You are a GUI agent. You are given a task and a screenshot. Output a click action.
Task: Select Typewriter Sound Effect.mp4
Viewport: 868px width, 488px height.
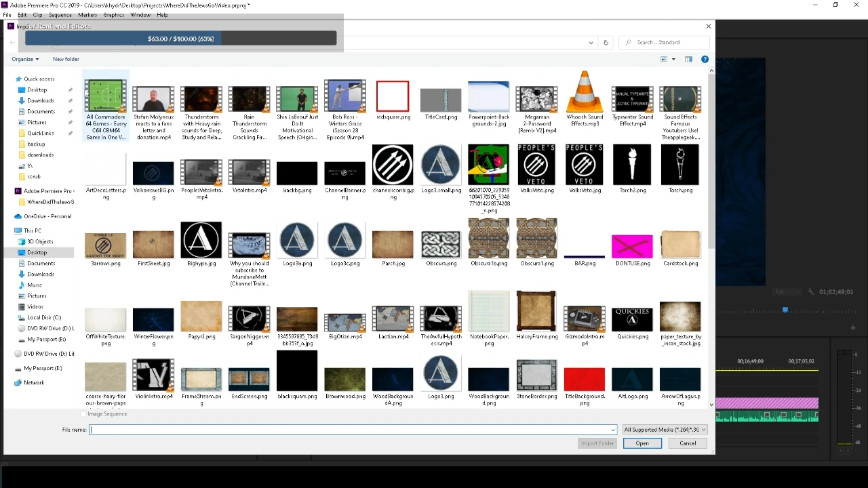click(x=633, y=106)
